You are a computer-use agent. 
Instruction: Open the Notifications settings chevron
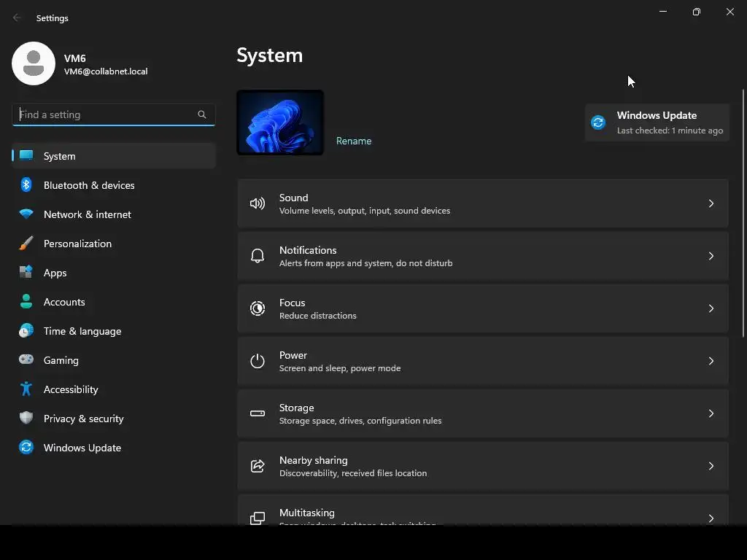tap(711, 256)
